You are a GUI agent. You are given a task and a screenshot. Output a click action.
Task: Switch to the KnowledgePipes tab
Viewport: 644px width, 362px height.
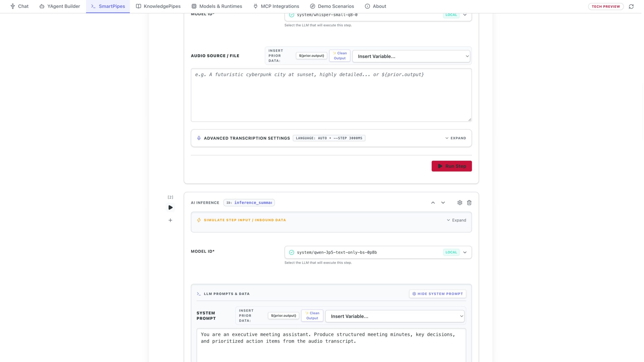[x=158, y=6]
